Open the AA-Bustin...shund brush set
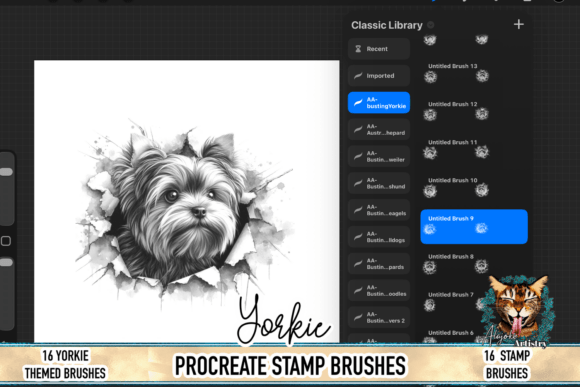The image size is (580, 387). click(x=379, y=183)
